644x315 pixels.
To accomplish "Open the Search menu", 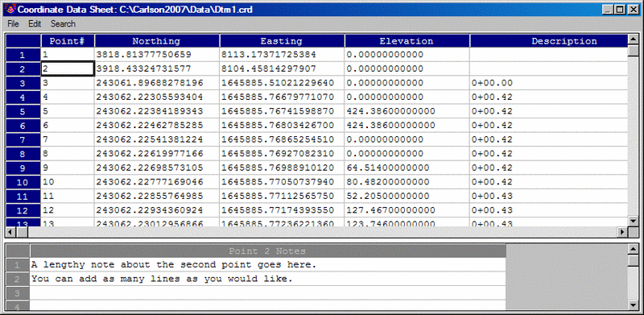I will click(x=63, y=24).
